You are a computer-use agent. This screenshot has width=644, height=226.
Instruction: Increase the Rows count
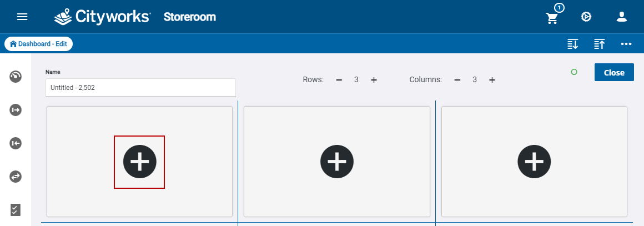pyautogui.click(x=374, y=79)
